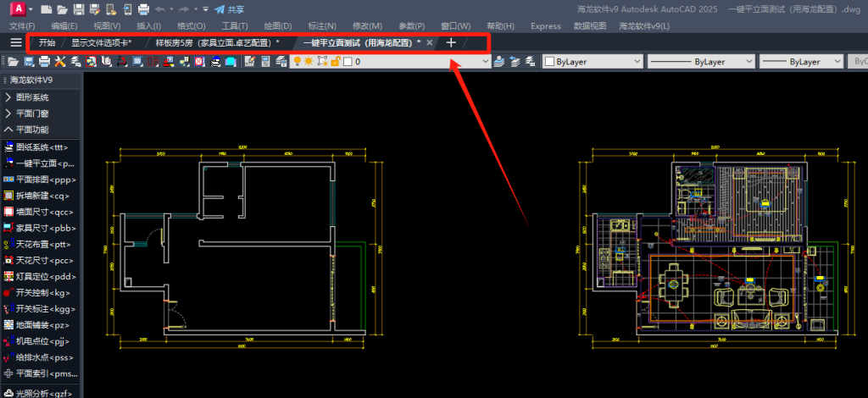
Task: Toggle the layer on/off lightbulb icon
Action: pos(297,62)
